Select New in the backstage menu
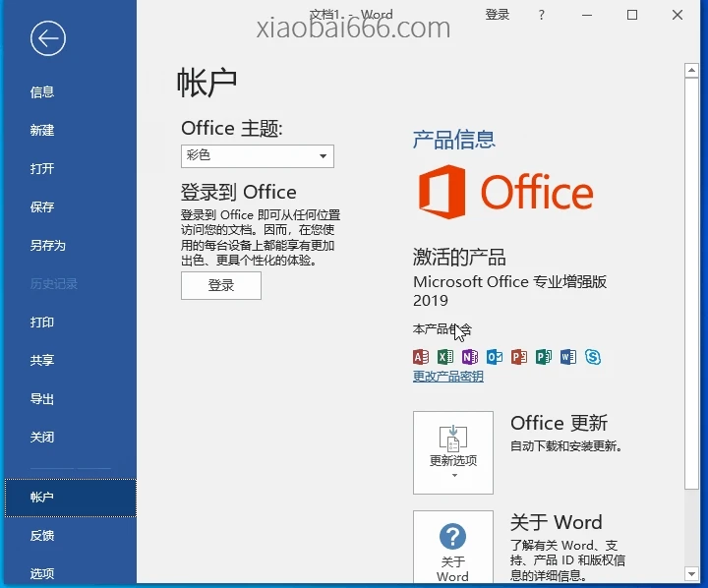The image size is (708, 588). click(x=70, y=131)
